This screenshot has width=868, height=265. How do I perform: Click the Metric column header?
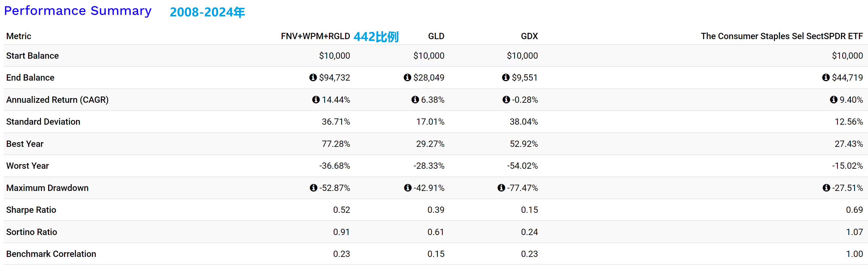click(19, 36)
